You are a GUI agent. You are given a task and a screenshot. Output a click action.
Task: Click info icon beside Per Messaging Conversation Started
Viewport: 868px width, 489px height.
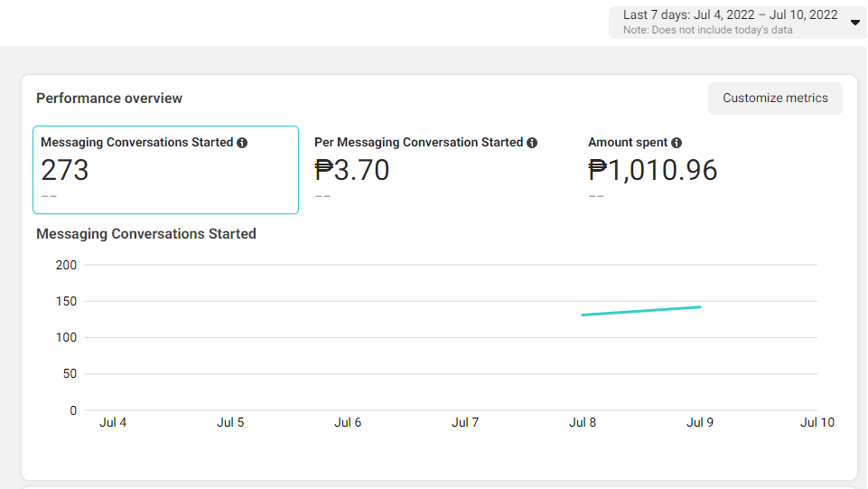(532, 143)
